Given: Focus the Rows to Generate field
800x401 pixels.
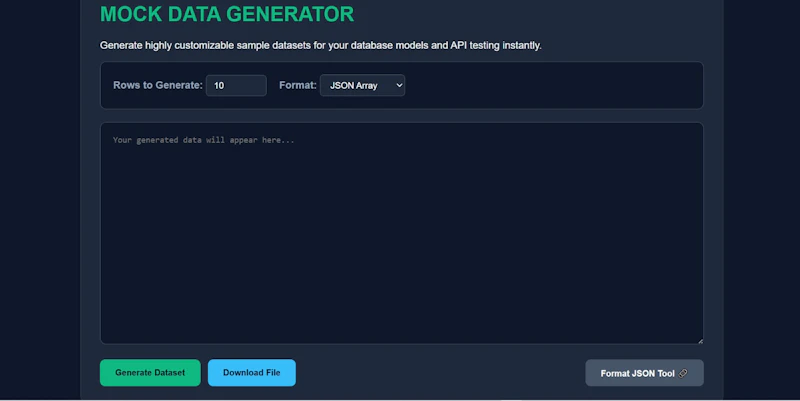Looking at the screenshot, I should [236, 85].
